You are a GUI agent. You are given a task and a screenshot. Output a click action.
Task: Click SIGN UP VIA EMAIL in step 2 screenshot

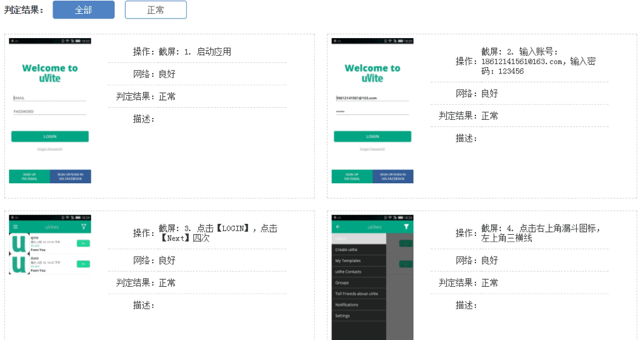pos(352,176)
